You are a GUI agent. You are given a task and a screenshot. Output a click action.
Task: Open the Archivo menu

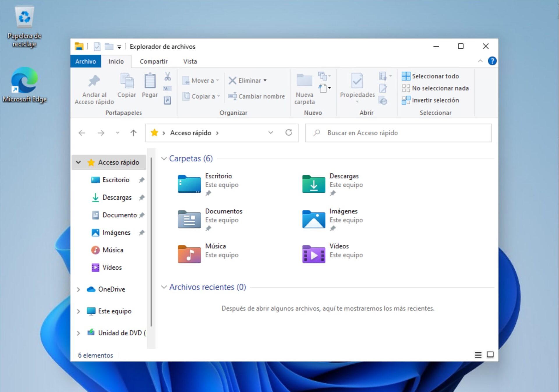pos(85,61)
